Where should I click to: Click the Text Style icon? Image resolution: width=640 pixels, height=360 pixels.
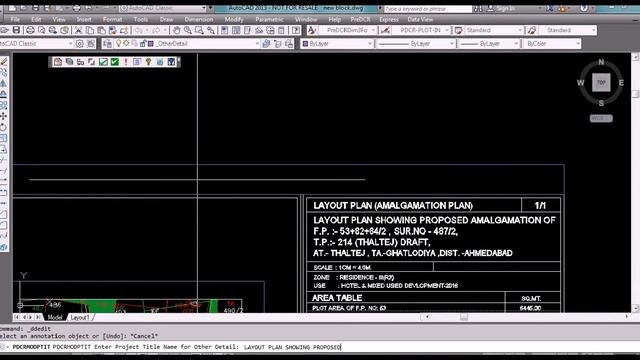pyautogui.click(x=312, y=30)
